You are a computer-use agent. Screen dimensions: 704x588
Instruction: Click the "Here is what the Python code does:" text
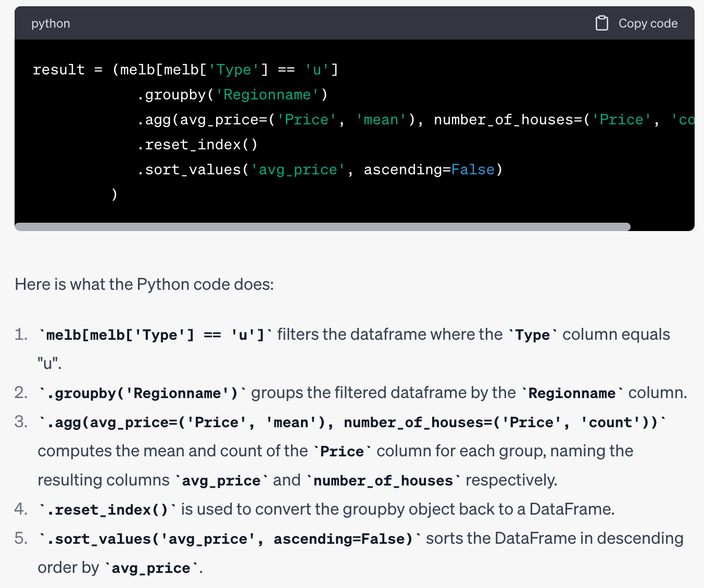tap(144, 285)
